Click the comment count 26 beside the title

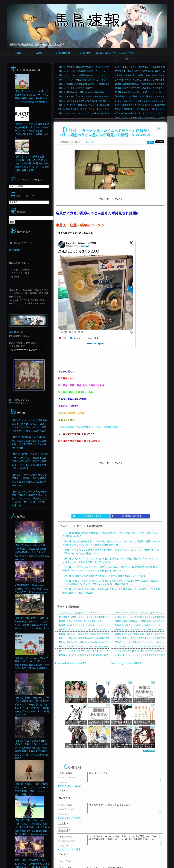point(159,128)
